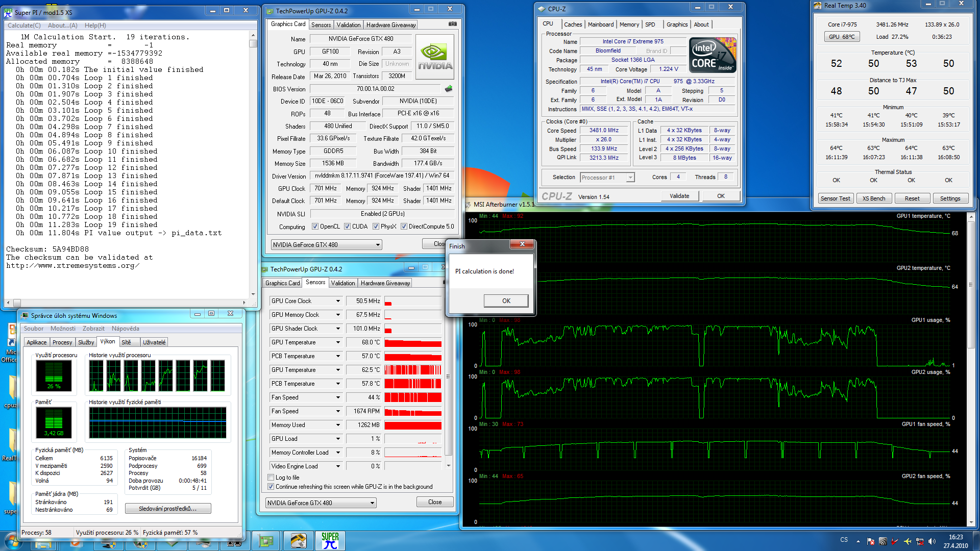Click OK in the Finish dialog
The width and height of the screenshot is (980, 551).
coord(506,301)
